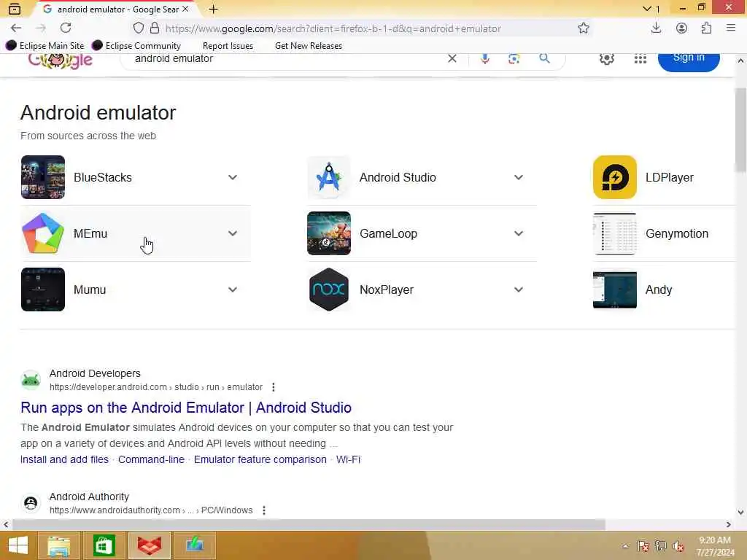Open Emulator feature comparison sitelink
747x560 pixels.
click(x=260, y=460)
